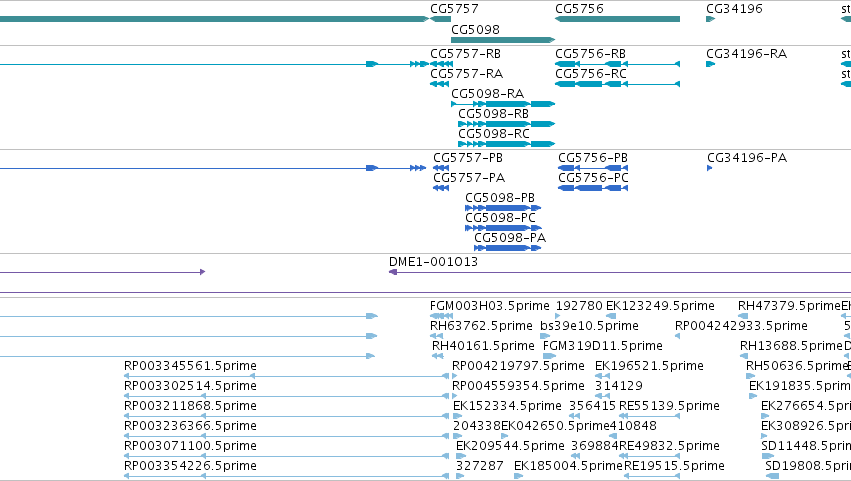Click the DME1-001013 feature label
Viewport: 851px width, 481px height.
[433, 262]
